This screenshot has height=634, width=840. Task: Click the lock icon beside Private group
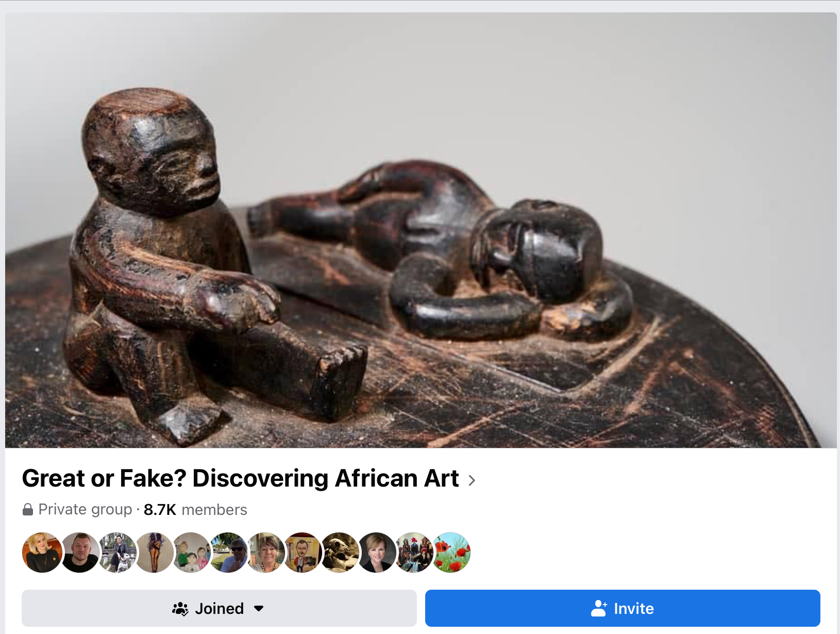(28, 510)
